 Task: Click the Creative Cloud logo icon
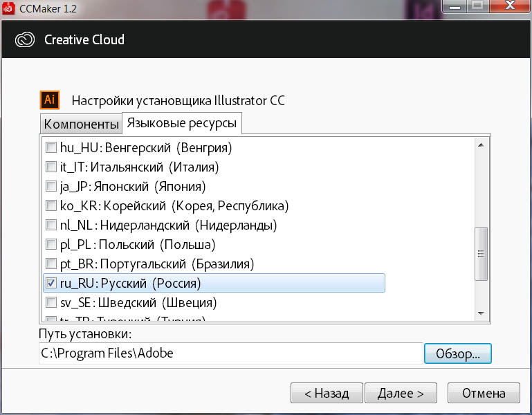[25, 39]
